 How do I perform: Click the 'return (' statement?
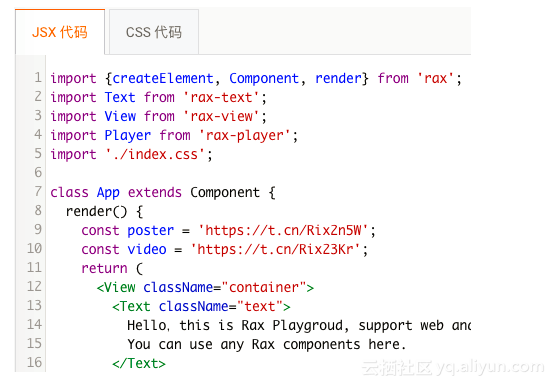click(112, 269)
